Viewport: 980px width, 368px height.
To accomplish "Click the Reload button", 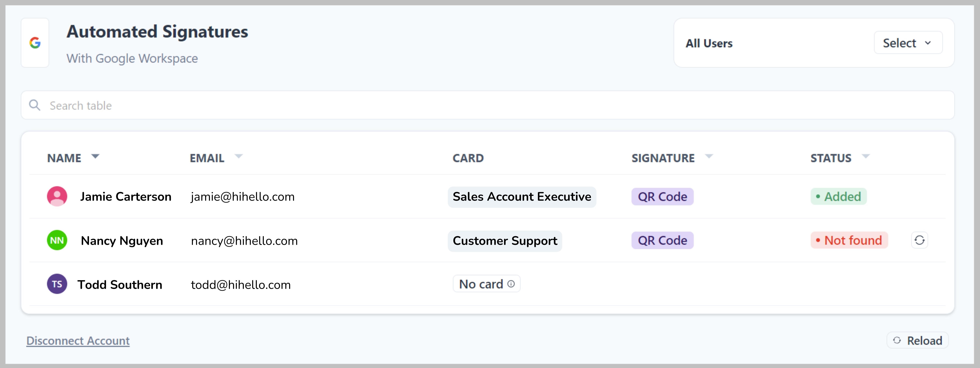I will coord(918,340).
